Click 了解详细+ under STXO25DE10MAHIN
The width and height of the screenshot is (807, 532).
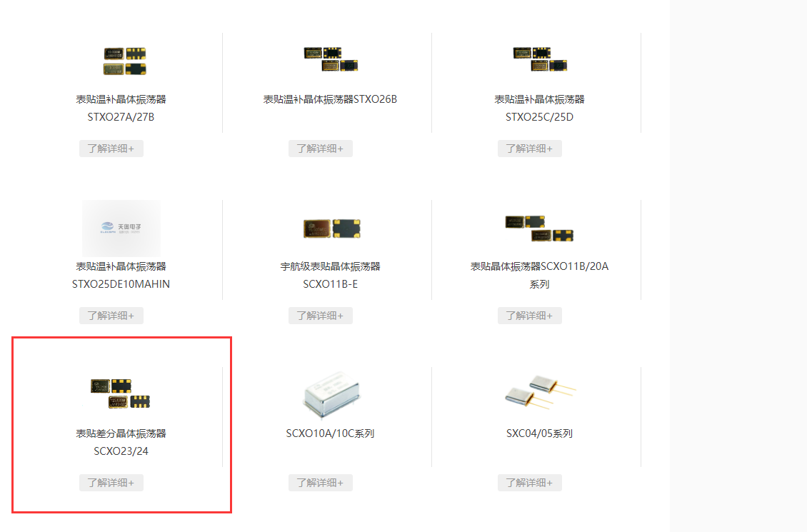point(111,316)
